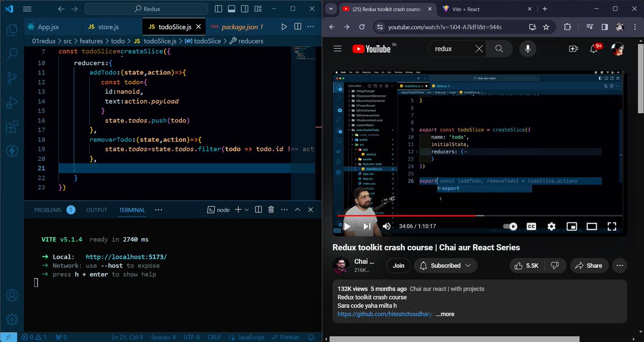Open VS Code Manage gear icon

tap(12, 320)
